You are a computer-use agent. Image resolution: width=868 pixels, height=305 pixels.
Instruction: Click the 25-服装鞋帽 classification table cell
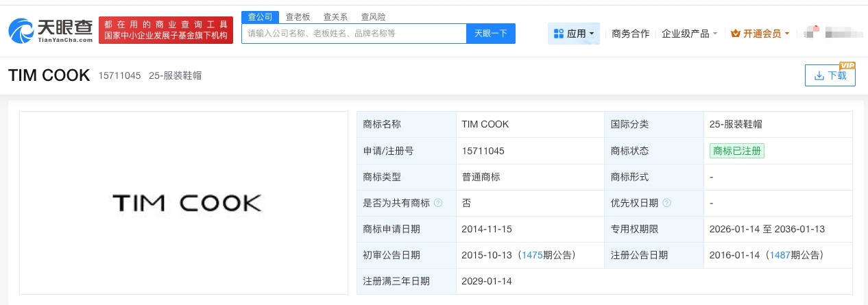[x=777, y=125]
